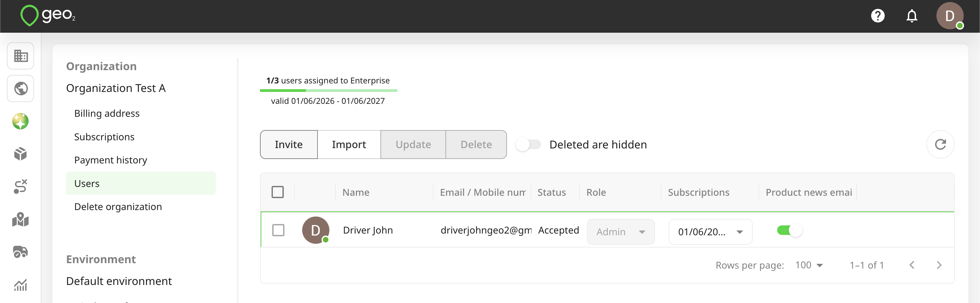The image size is (980, 303).
Task: Open Driver John's subscription date dropdown
Action: [710, 232]
